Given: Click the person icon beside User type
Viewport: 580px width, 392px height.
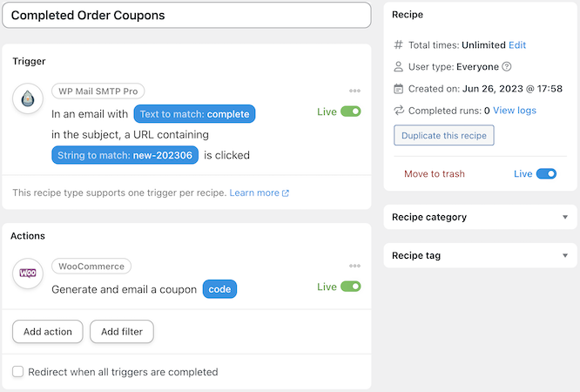Looking at the screenshot, I should pyautogui.click(x=398, y=66).
